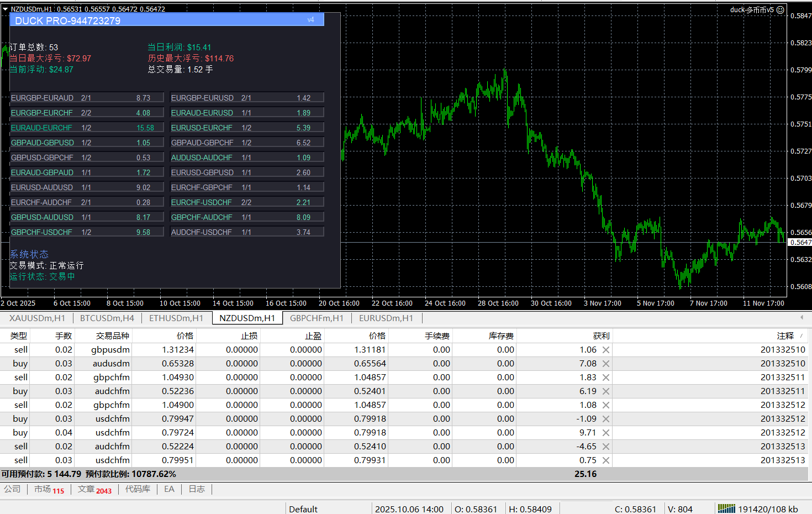Viewport: 812px width, 514px height.
Task: Click the GBPCHF-AUDCHF pair button
Action: click(x=246, y=217)
